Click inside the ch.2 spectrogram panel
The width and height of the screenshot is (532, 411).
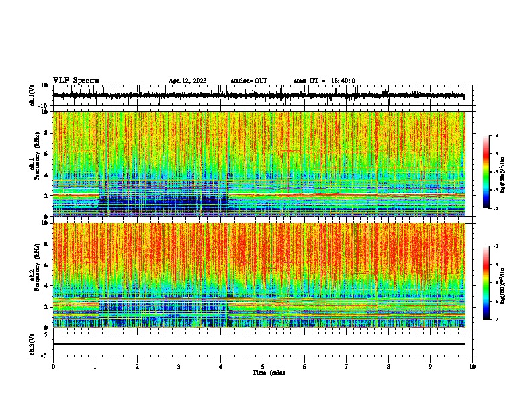coord(259,275)
